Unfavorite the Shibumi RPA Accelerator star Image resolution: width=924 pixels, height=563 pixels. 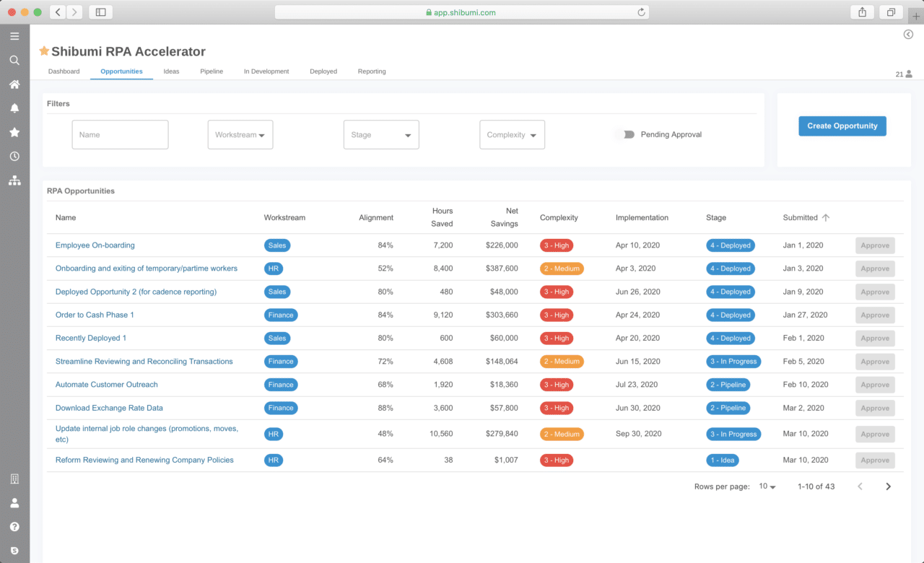click(x=44, y=51)
